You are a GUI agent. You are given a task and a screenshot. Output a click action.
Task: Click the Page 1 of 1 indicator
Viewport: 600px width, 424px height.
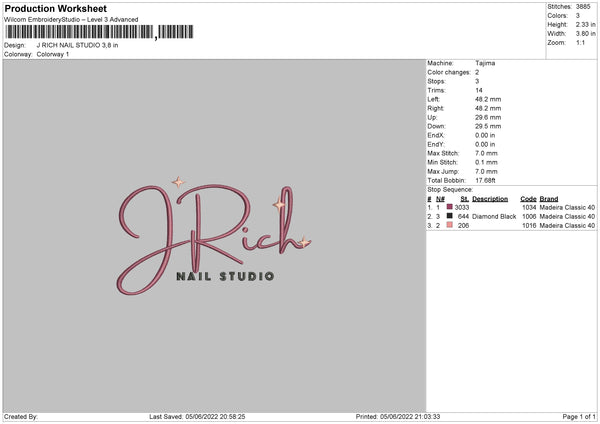coord(579,417)
